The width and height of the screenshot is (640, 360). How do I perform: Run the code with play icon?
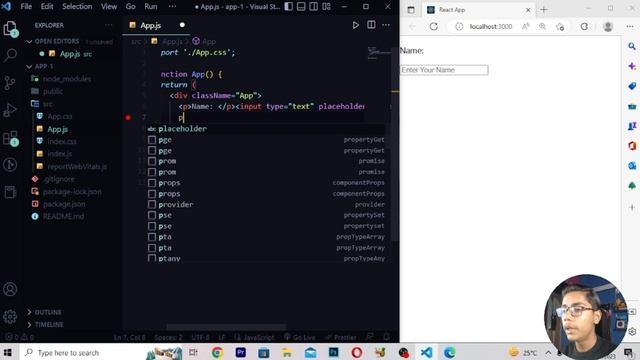coord(356,25)
